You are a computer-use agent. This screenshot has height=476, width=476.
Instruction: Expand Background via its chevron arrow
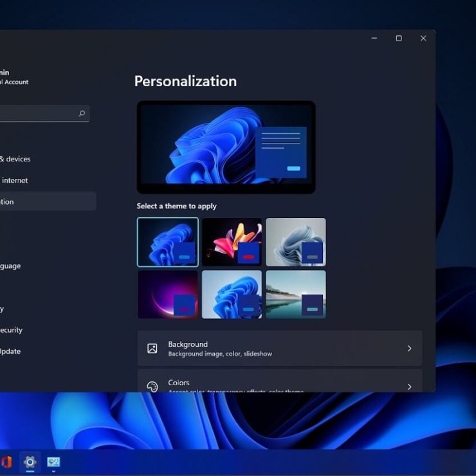tap(409, 348)
